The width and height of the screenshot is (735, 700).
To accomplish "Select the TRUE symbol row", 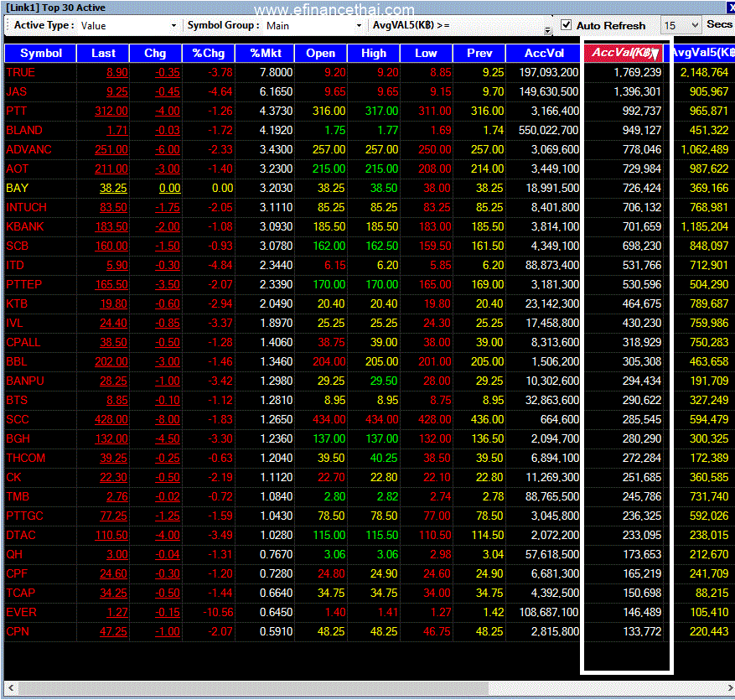I will [21, 72].
